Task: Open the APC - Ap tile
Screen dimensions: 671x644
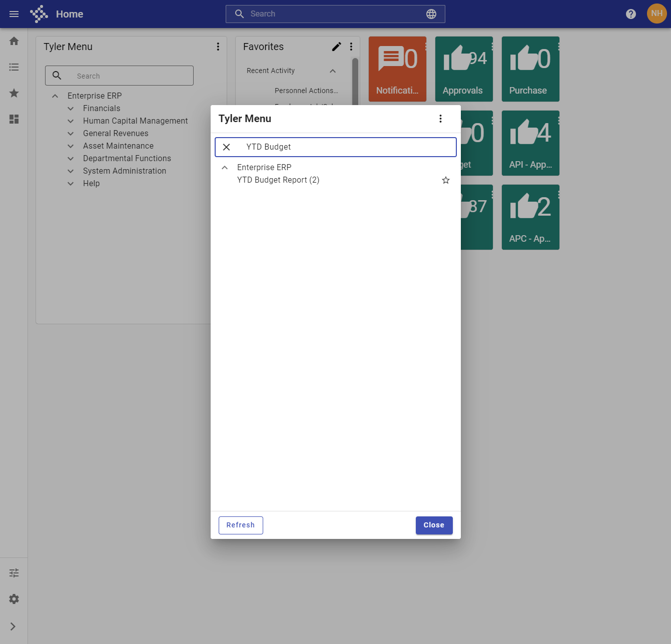Action: pyautogui.click(x=530, y=217)
